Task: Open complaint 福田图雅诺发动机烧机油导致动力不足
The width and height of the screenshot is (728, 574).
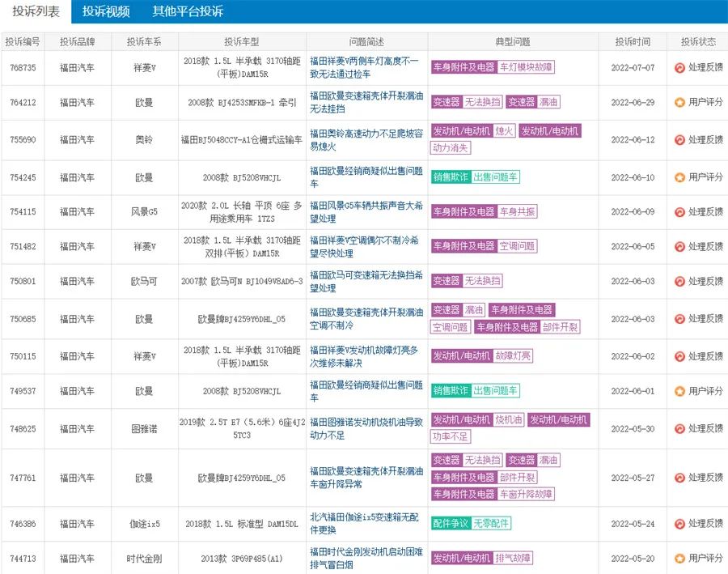Action: pos(366,429)
